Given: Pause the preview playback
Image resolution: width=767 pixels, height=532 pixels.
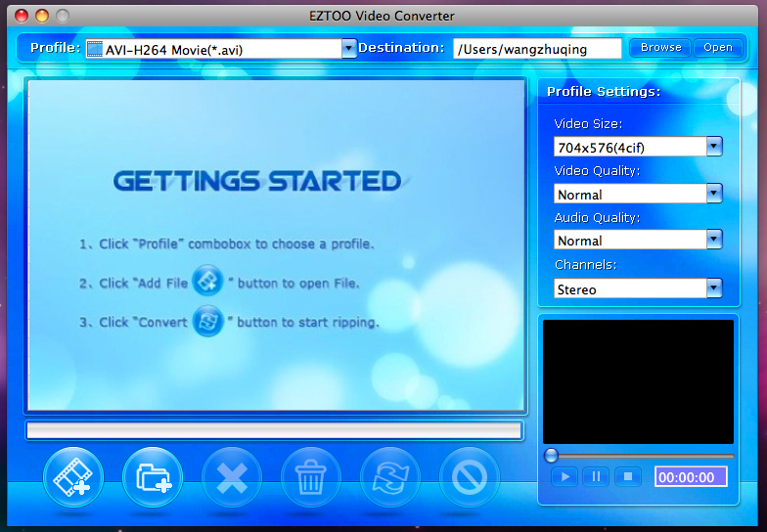Looking at the screenshot, I should 595,477.
